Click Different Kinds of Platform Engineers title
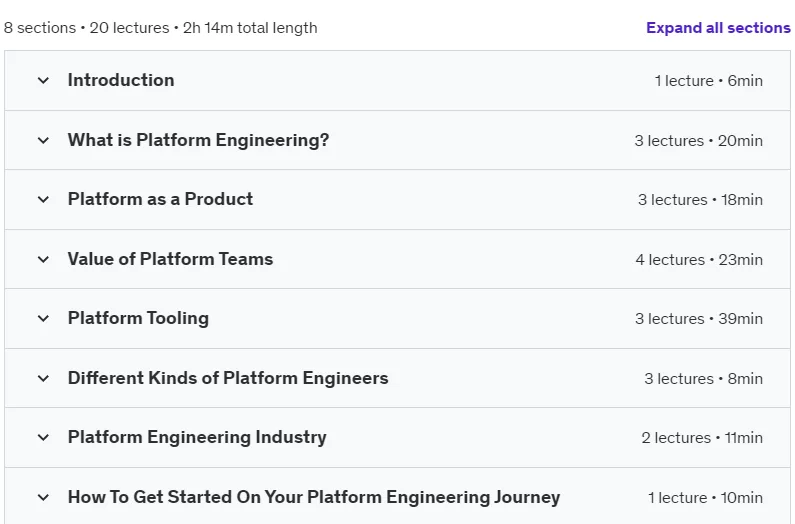795x524 pixels. coord(228,378)
